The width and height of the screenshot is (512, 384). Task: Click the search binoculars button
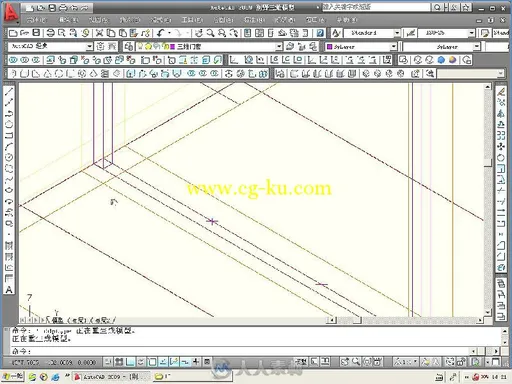tap(437, 7)
